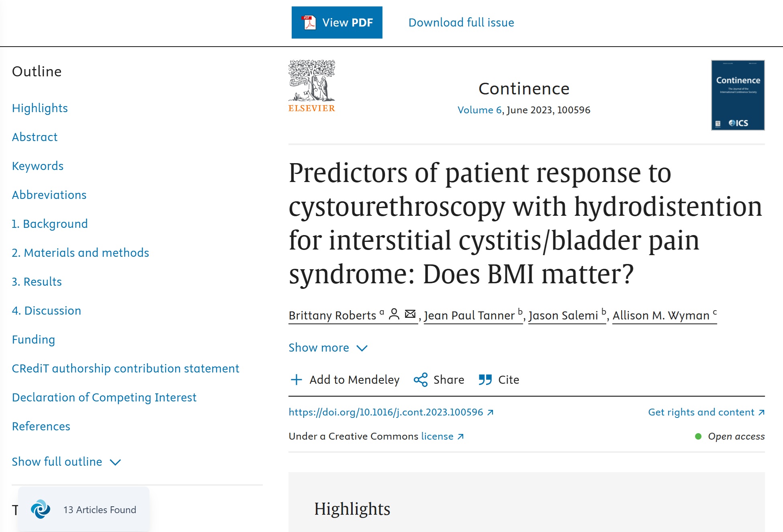Open the Continence journal cover thumbnail

738,95
